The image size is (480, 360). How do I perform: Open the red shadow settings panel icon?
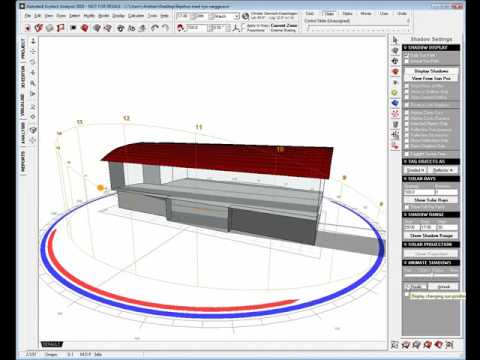click(395, 72)
